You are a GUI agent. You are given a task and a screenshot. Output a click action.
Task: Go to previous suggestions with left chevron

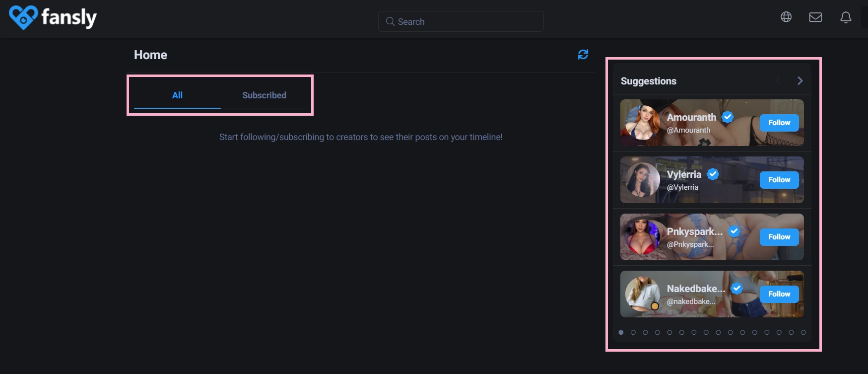(x=778, y=81)
